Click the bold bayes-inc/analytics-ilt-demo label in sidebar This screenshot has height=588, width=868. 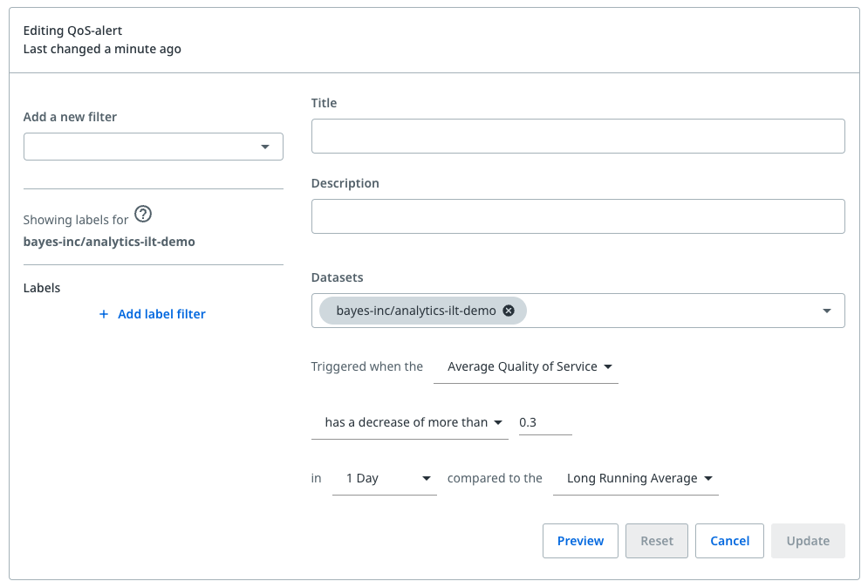109,242
